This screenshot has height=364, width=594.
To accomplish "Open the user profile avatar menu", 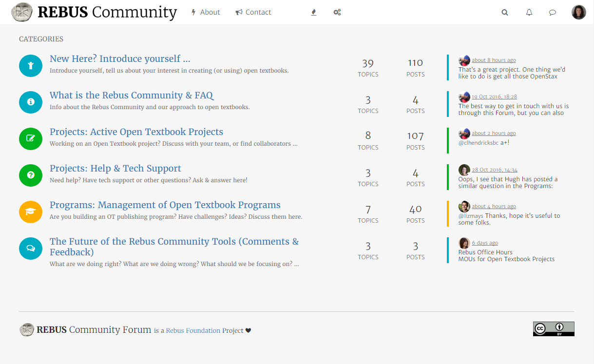I will coord(578,12).
